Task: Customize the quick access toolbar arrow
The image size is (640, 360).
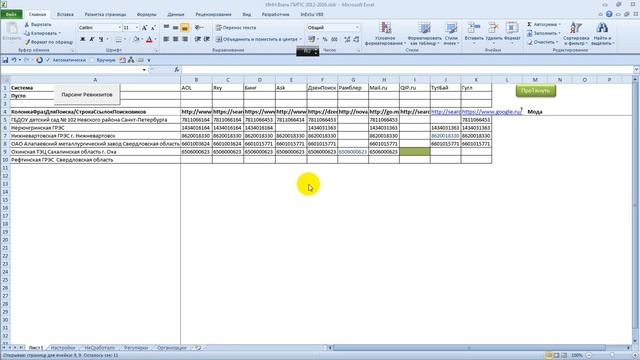Action: [149, 60]
